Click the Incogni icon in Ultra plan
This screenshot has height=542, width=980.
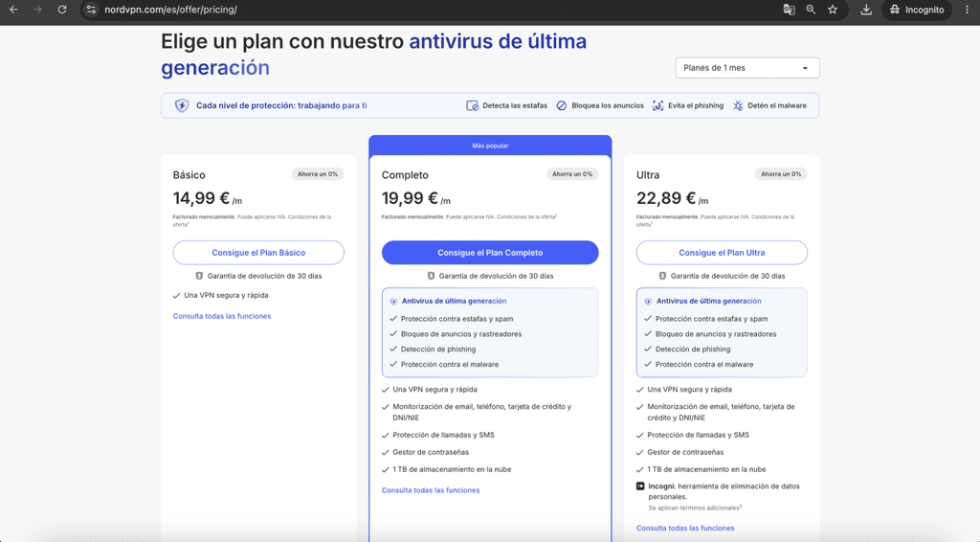click(640, 486)
